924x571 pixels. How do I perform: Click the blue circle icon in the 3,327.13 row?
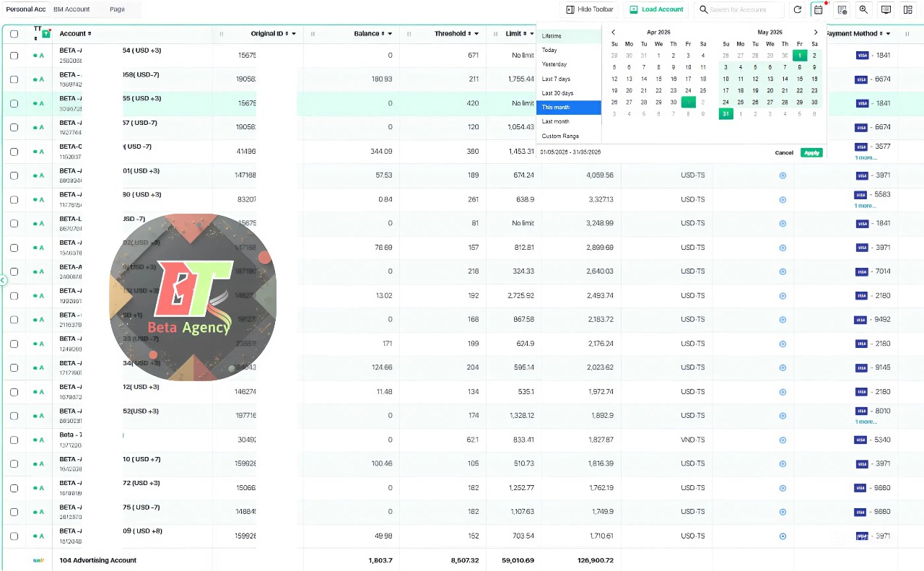tap(783, 199)
